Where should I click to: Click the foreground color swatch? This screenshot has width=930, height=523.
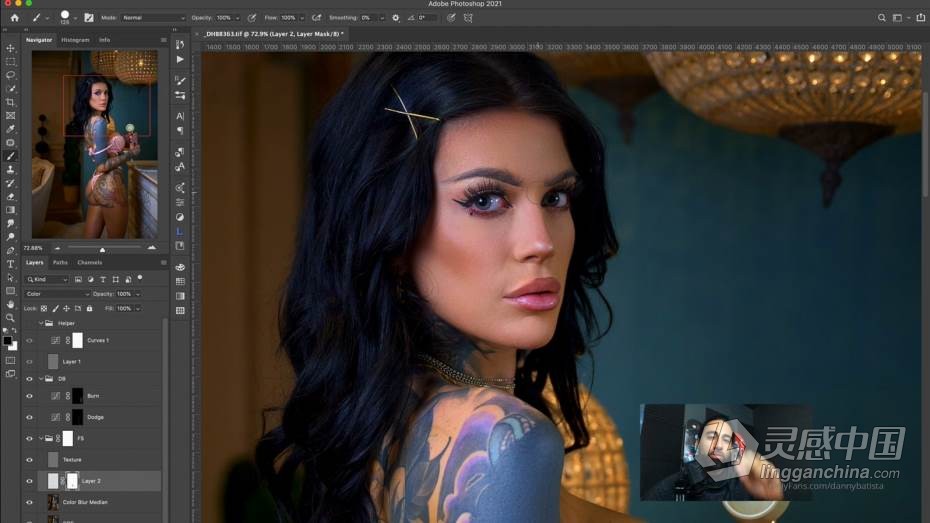point(7,340)
